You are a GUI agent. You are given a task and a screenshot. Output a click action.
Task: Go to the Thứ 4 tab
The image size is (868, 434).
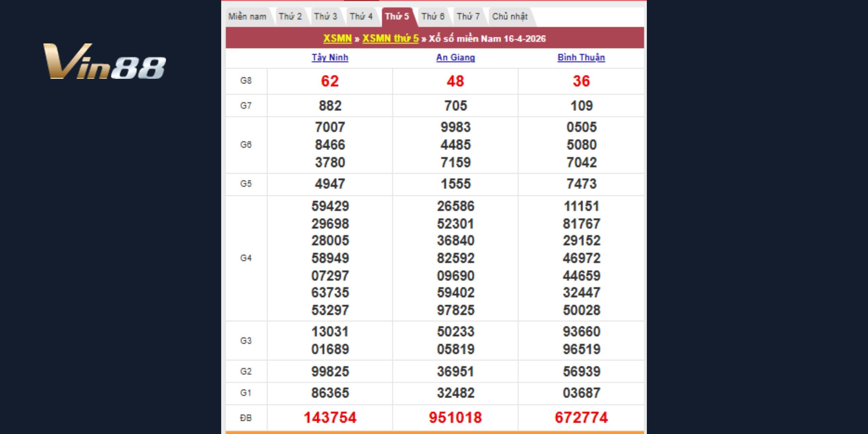tap(361, 17)
